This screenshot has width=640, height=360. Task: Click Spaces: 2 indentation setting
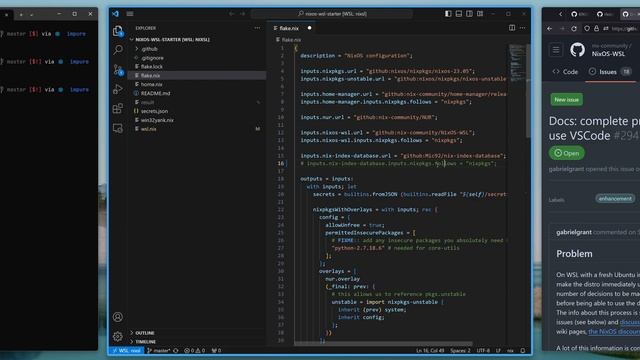460,350
